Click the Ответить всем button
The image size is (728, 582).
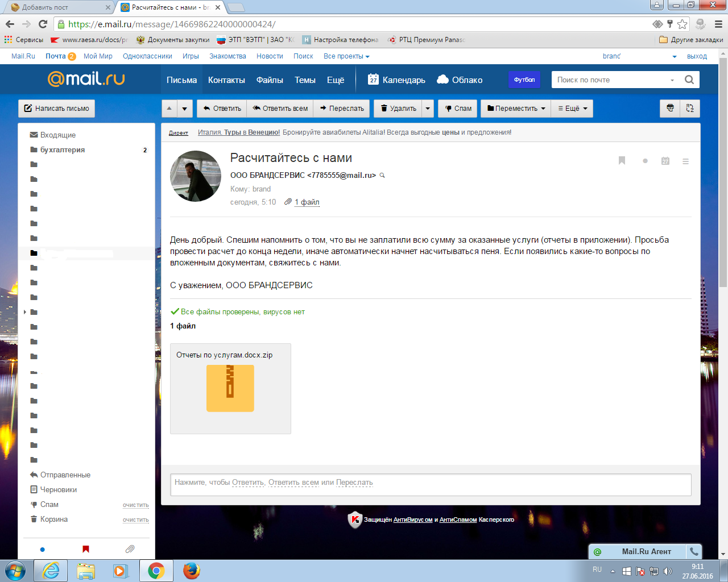click(280, 109)
